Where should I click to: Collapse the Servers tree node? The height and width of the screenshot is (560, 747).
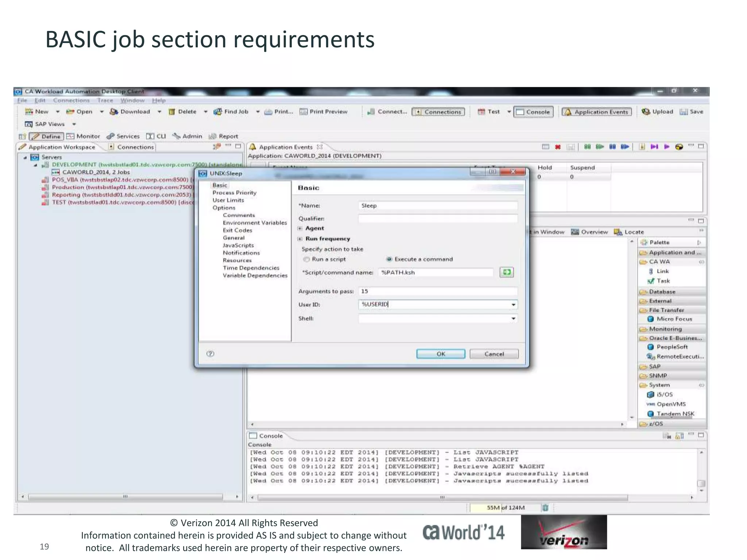coord(25,157)
